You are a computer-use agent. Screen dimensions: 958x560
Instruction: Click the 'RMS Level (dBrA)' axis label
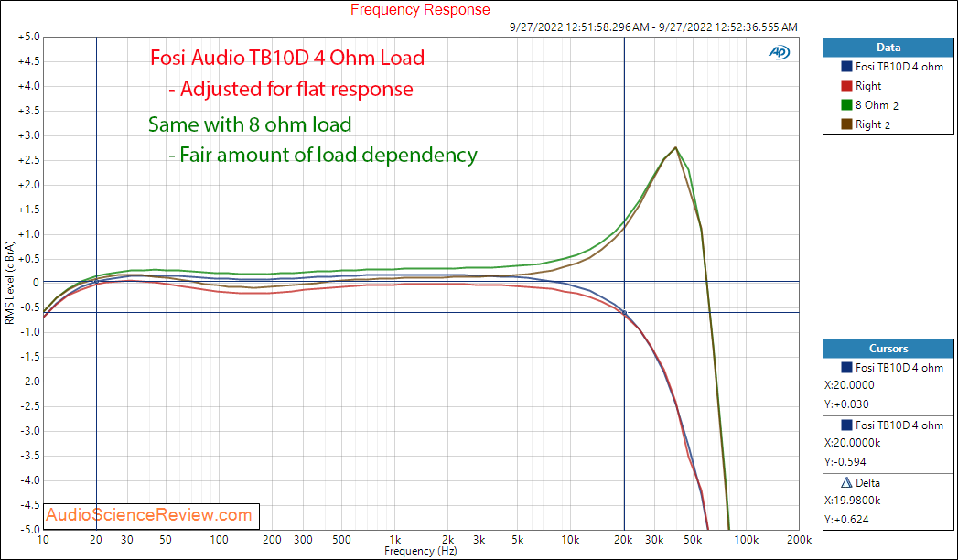click(x=10, y=283)
